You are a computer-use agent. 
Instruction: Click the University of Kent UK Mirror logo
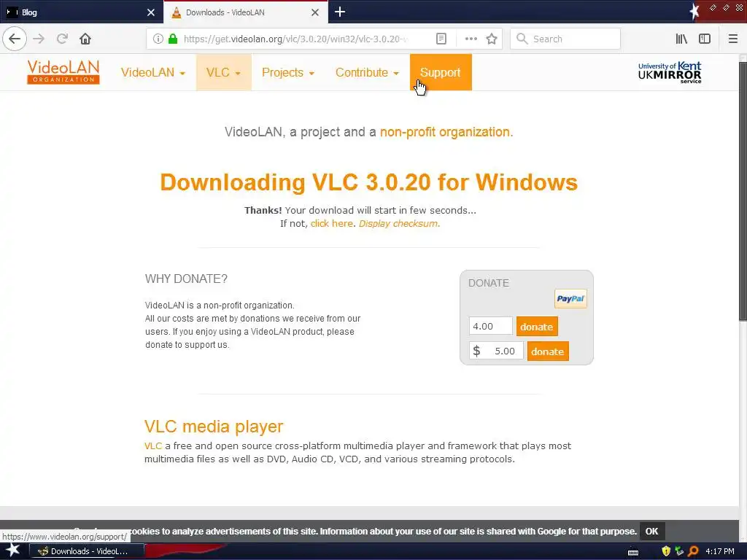[x=670, y=72]
